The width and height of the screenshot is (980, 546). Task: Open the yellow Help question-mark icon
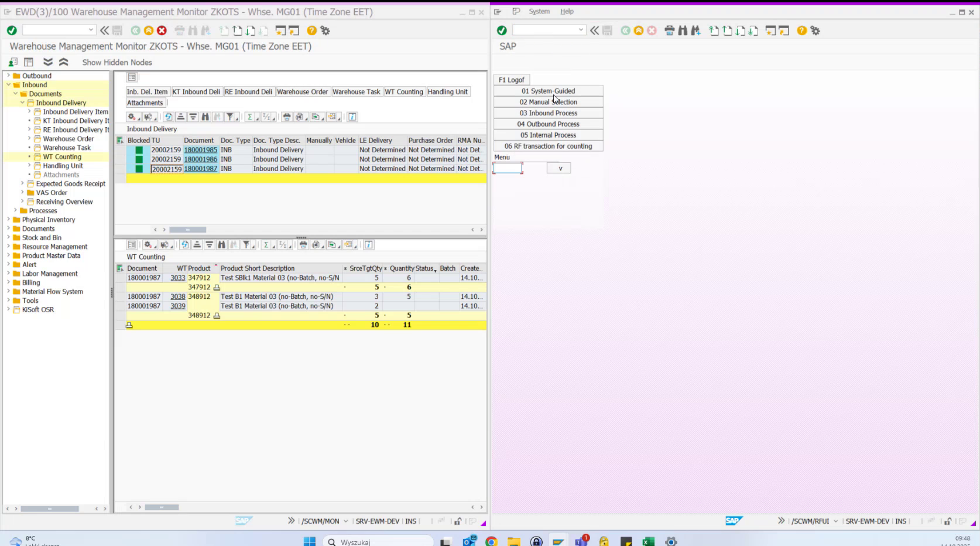[311, 30]
